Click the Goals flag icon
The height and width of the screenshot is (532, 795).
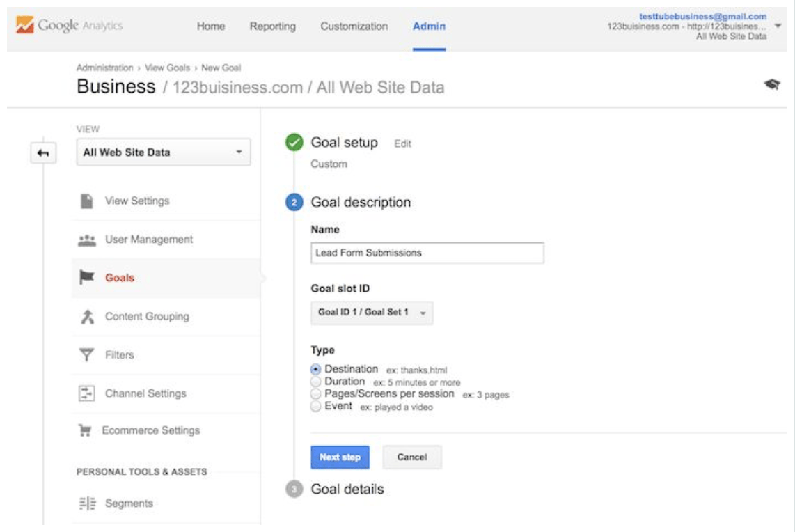coord(87,278)
